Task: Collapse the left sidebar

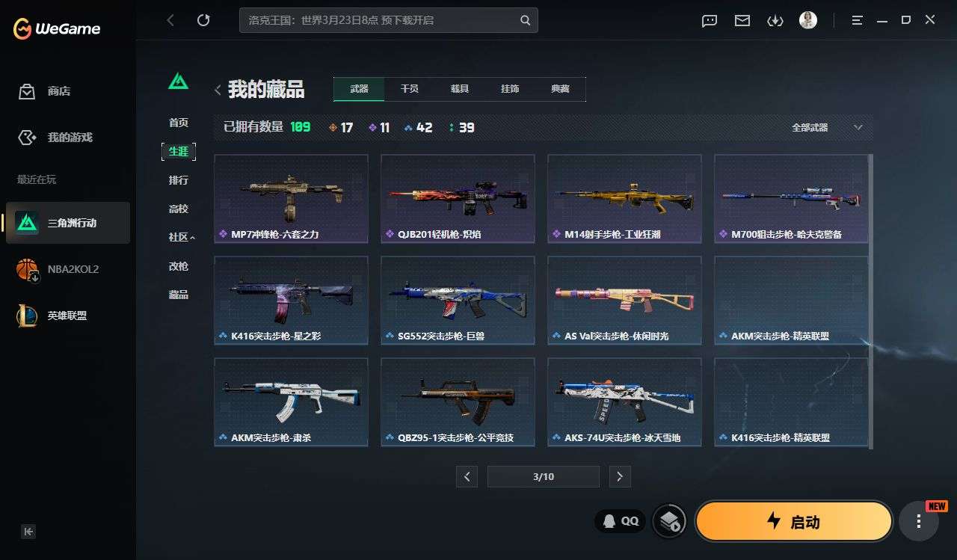Action: click(x=28, y=532)
